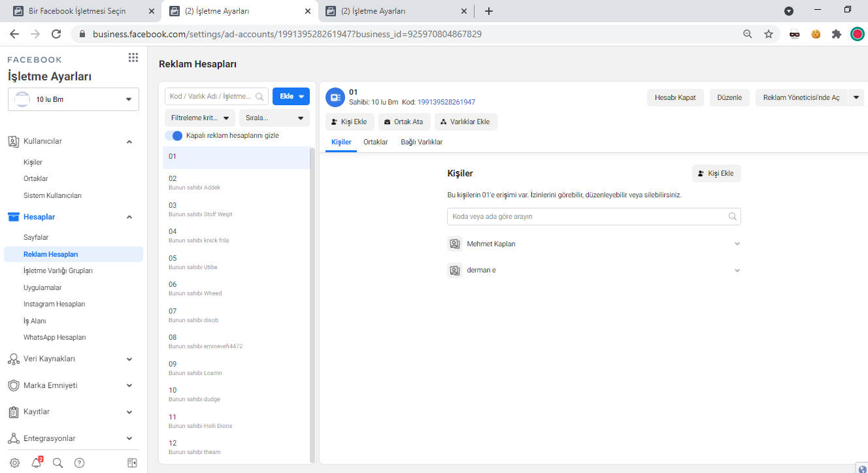Click the account code 199139528261947 link

tap(446, 102)
